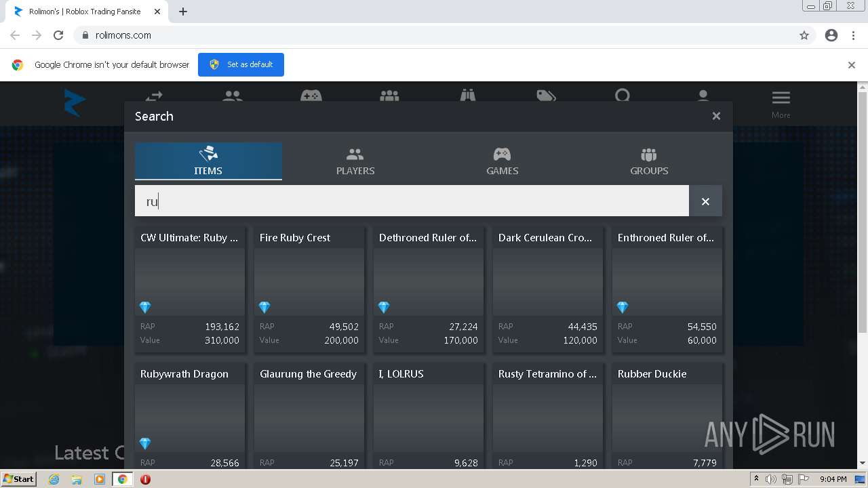868x488 pixels.
Task: Open File Explorer from the taskbar
Action: tap(77, 479)
